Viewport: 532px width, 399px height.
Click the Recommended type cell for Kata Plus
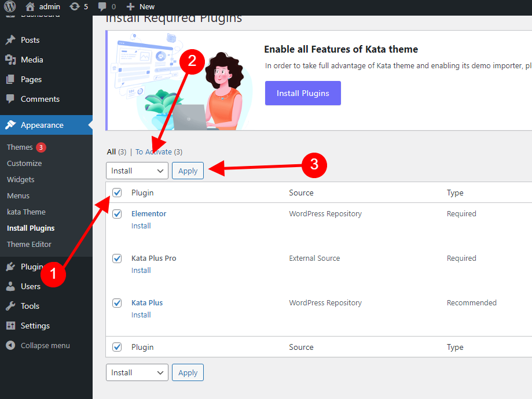pyautogui.click(x=472, y=303)
